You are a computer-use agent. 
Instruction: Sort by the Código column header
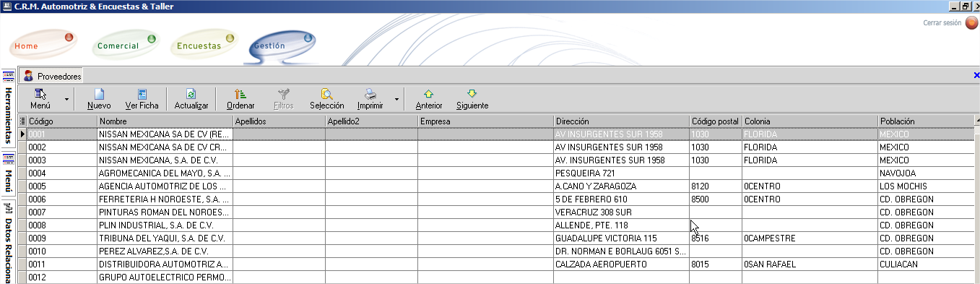coord(61,121)
